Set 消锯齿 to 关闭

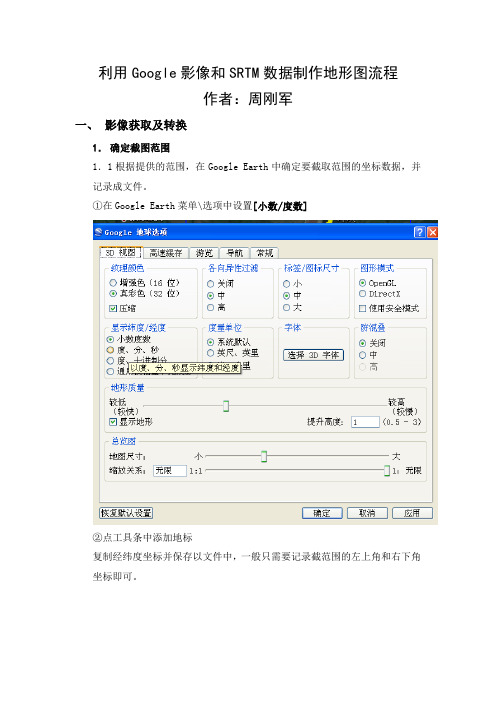(372, 343)
